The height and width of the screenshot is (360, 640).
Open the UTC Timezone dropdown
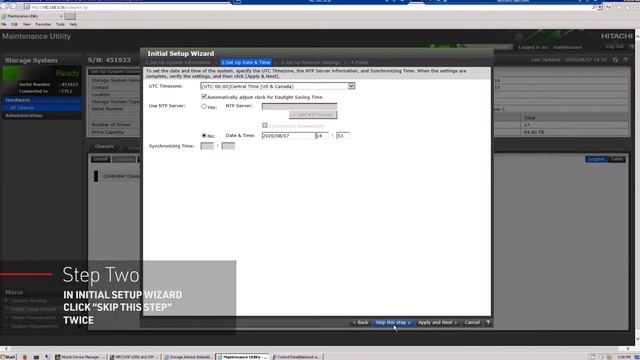coord(278,86)
